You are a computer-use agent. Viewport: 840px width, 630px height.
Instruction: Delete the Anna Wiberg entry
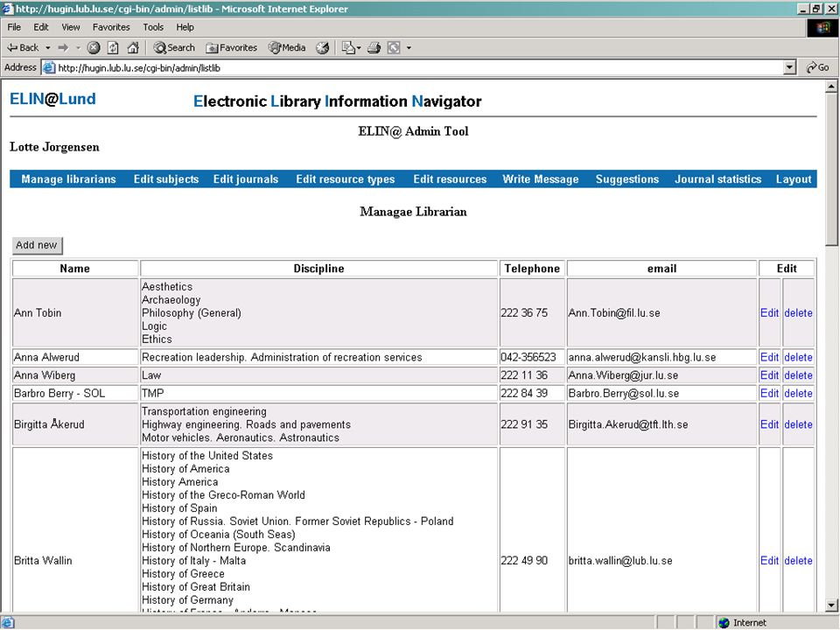click(x=798, y=375)
